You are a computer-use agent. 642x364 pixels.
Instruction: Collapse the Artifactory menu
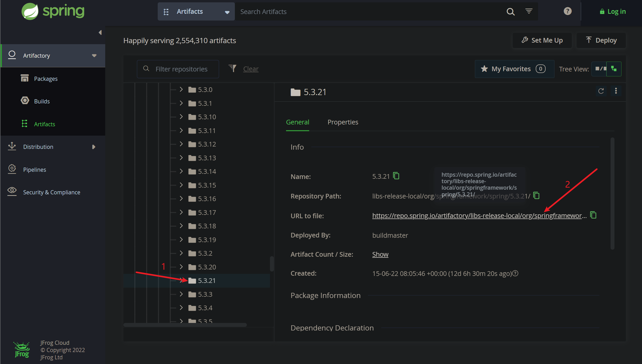(94, 56)
